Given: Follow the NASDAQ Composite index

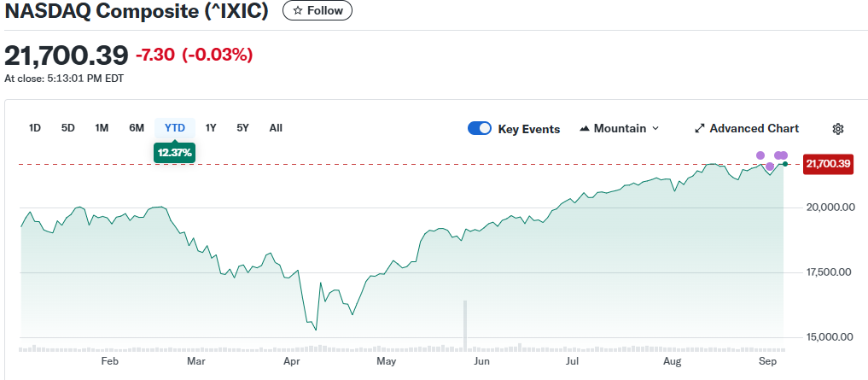Looking at the screenshot, I should pos(317,10).
